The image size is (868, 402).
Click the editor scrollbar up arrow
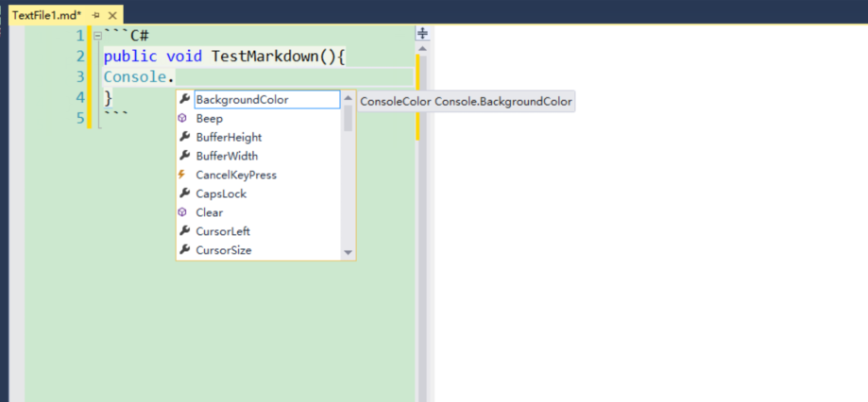click(x=422, y=49)
